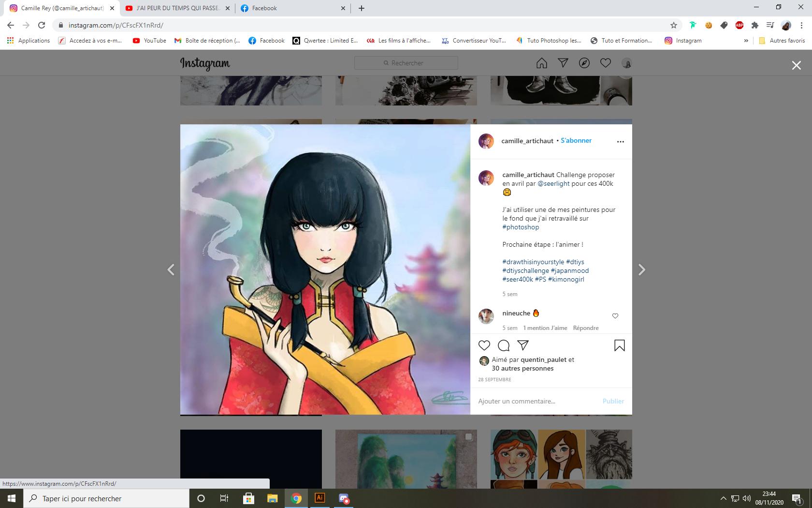Click Windows taskbar search box
The width and height of the screenshot is (812, 508).
106,498
